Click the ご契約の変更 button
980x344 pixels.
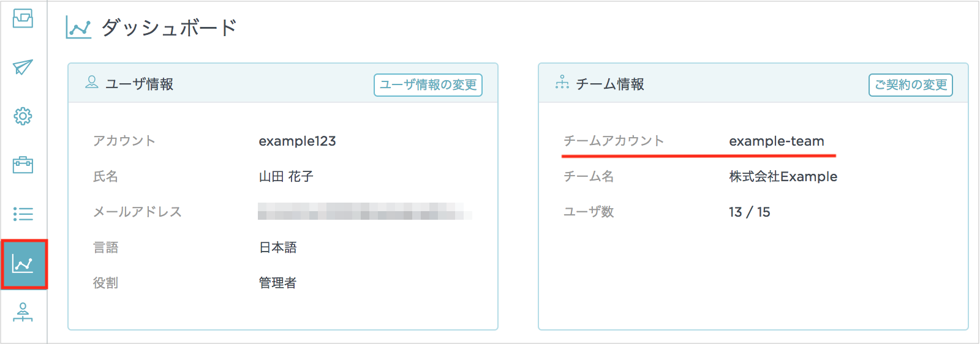click(x=911, y=85)
